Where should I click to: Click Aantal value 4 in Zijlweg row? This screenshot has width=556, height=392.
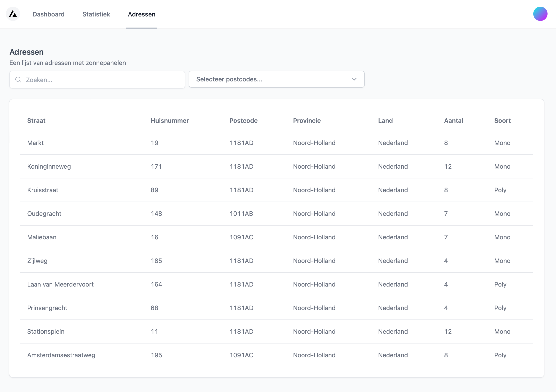point(446,261)
